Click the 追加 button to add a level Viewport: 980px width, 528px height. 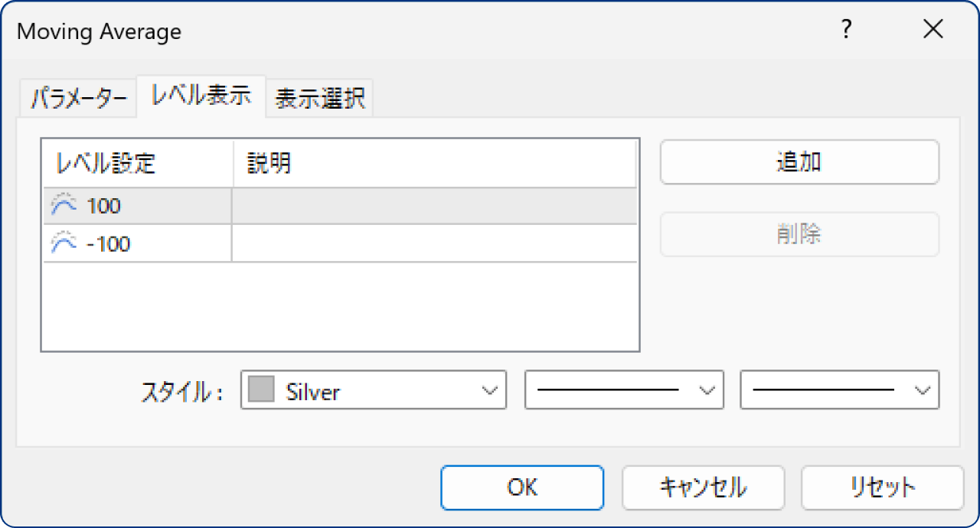799,161
